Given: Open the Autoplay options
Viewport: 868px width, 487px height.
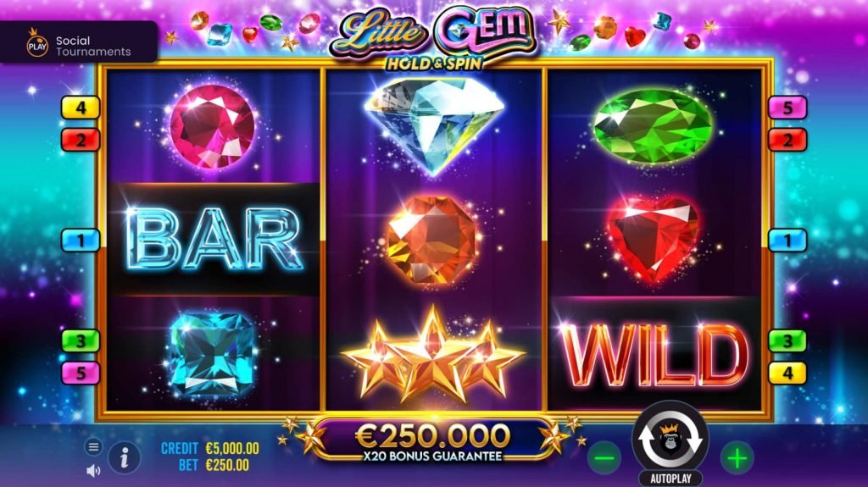Looking at the screenshot, I should click(x=670, y=479).
